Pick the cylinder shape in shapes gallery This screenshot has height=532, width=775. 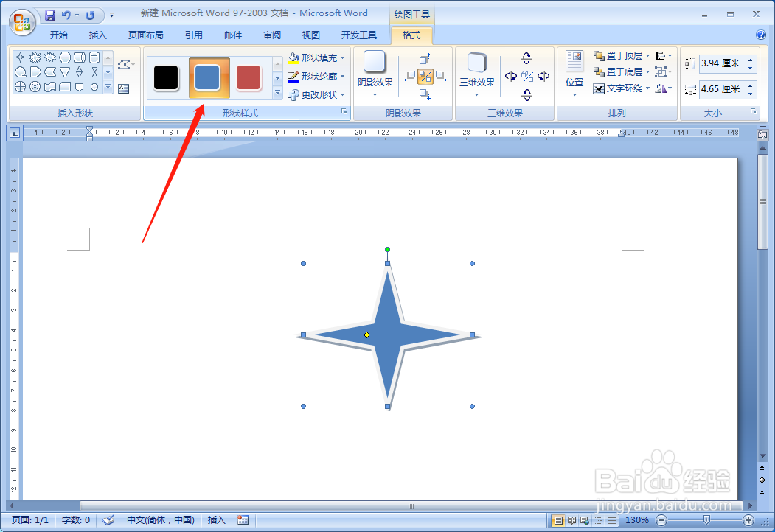[x=94, y=57]
